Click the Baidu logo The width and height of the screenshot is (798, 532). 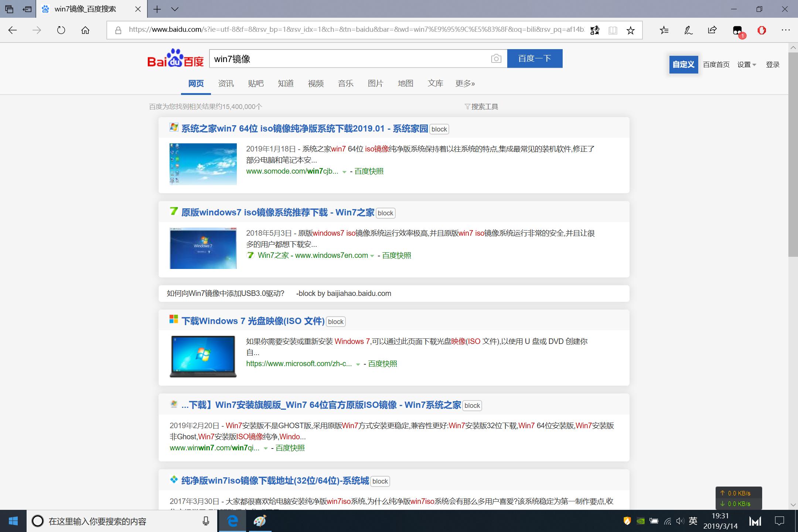point(175,59)
